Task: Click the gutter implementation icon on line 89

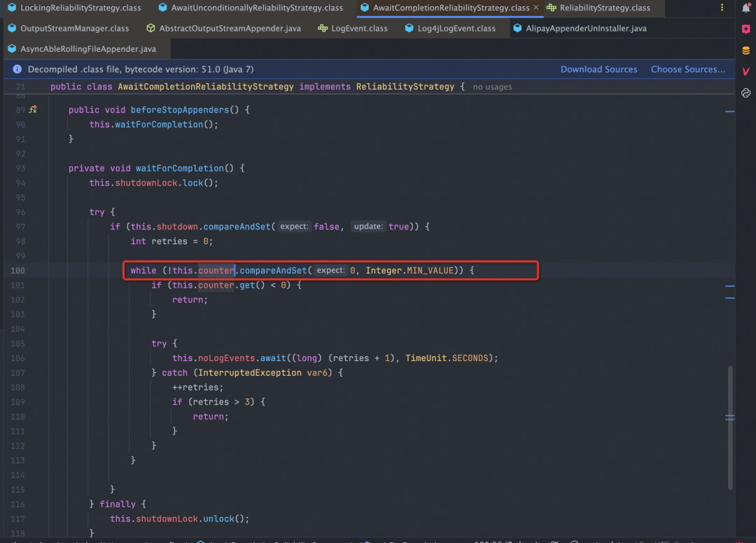Action: click(x=34, y=110)
